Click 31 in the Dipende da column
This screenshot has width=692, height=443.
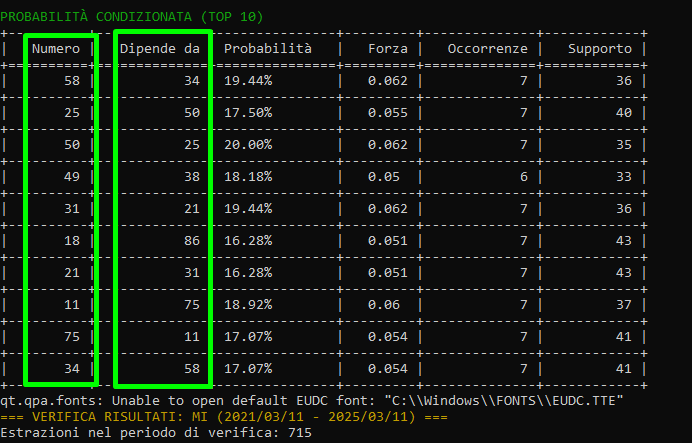point(192,273)
